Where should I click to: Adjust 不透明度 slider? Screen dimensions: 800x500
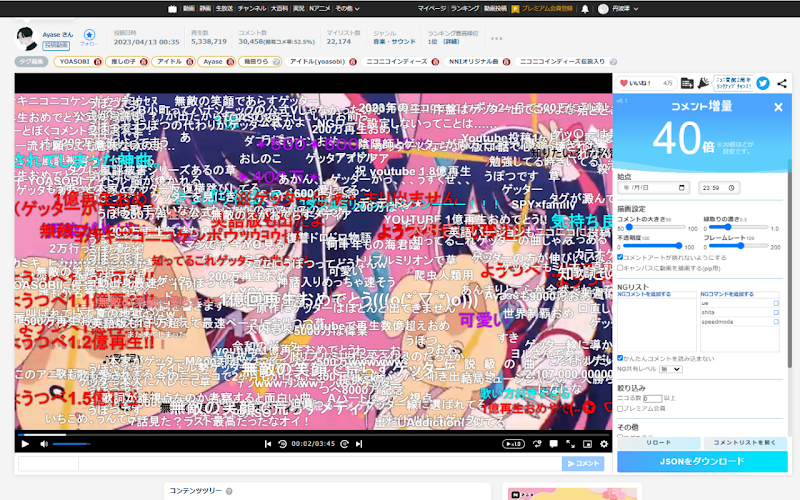click(653, 246)
